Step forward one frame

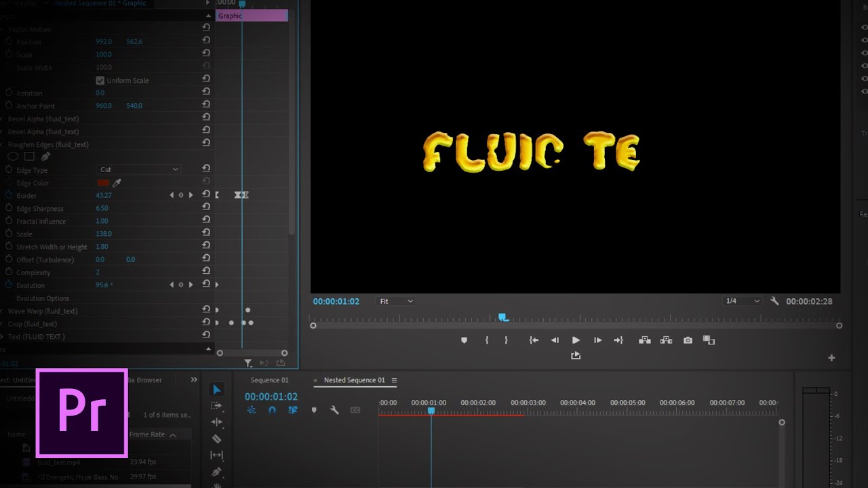(x=597, y=340)
